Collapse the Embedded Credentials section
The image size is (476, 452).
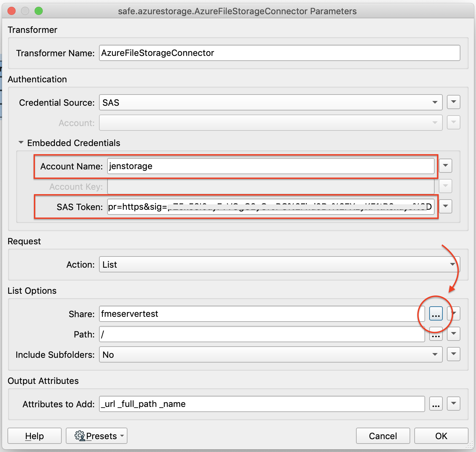(21, 142)
